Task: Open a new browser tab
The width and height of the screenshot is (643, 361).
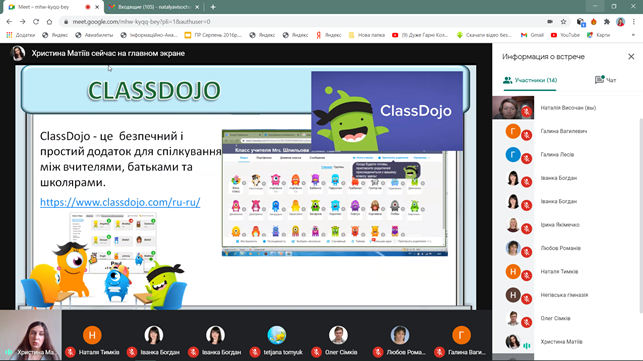Action: pos(213,7)
